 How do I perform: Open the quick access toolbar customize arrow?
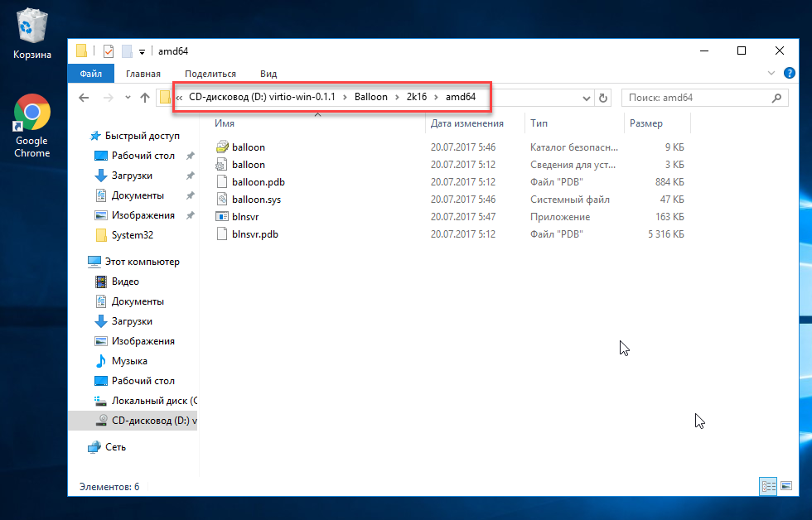point(142,51)
